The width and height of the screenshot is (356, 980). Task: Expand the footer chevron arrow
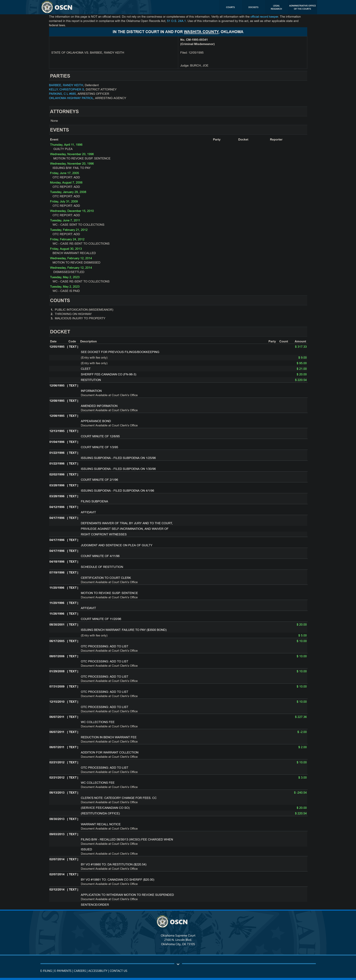178,964
